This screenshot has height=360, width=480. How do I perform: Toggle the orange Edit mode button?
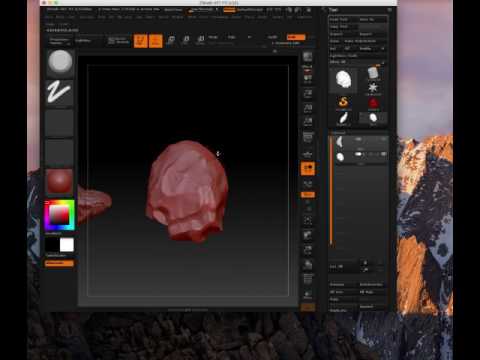140,41
